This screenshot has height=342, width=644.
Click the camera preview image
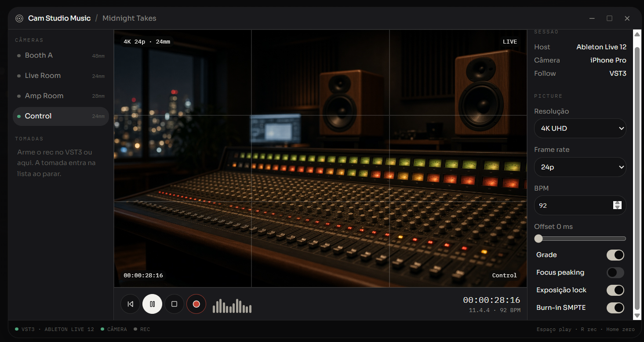click(320, 158)
